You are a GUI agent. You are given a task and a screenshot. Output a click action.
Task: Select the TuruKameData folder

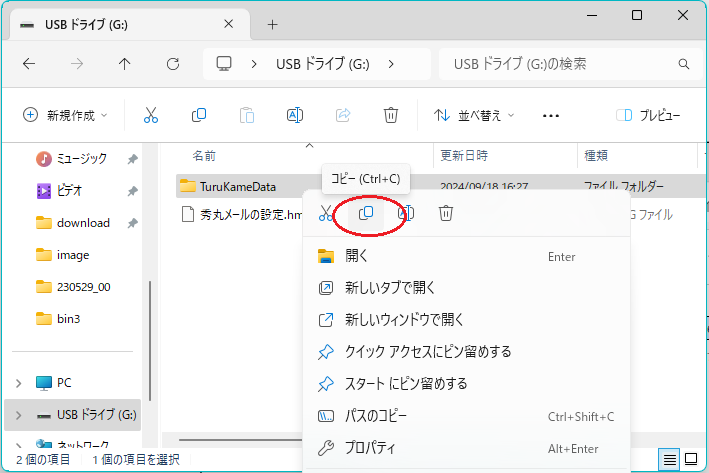[x=240, y=186]
